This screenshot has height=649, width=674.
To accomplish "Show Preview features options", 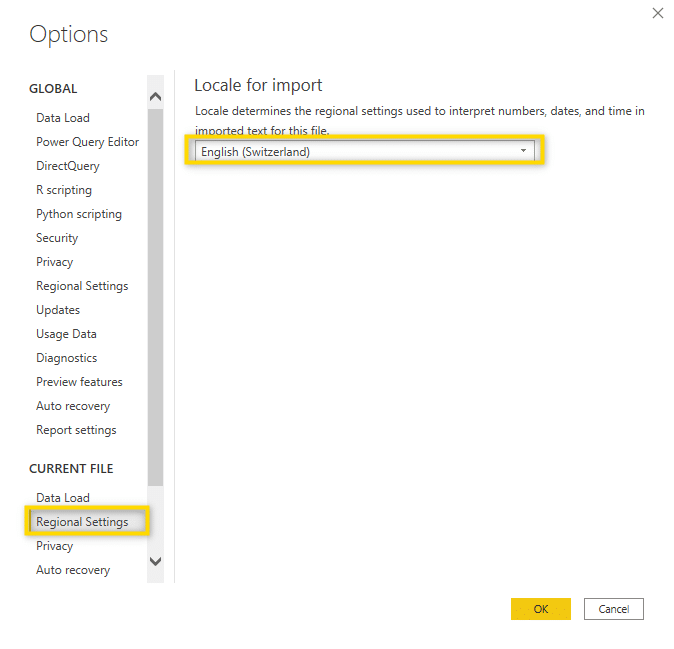I will point(79,382).
